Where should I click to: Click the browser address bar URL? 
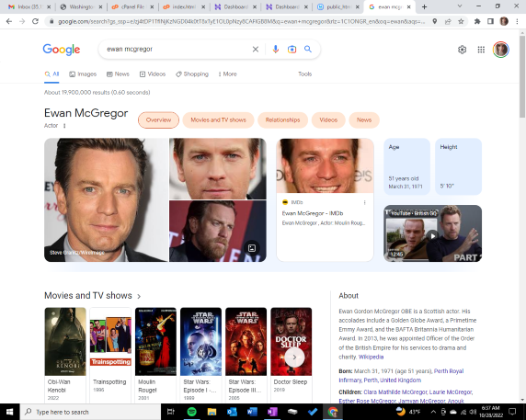click(242, 21)
